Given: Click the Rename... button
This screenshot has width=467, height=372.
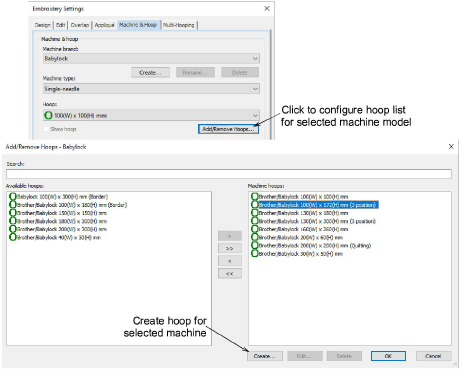Looking at the screenshot, I should tap(195, 72).
